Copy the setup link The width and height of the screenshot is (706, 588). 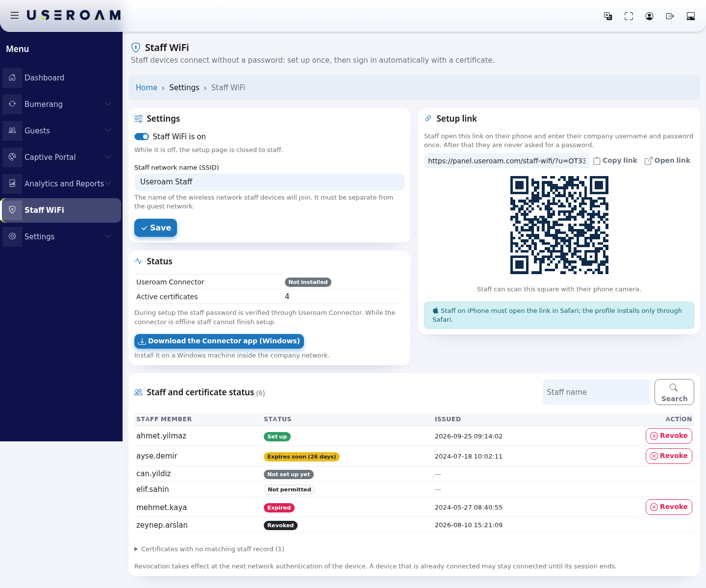(x=615, y=160)
